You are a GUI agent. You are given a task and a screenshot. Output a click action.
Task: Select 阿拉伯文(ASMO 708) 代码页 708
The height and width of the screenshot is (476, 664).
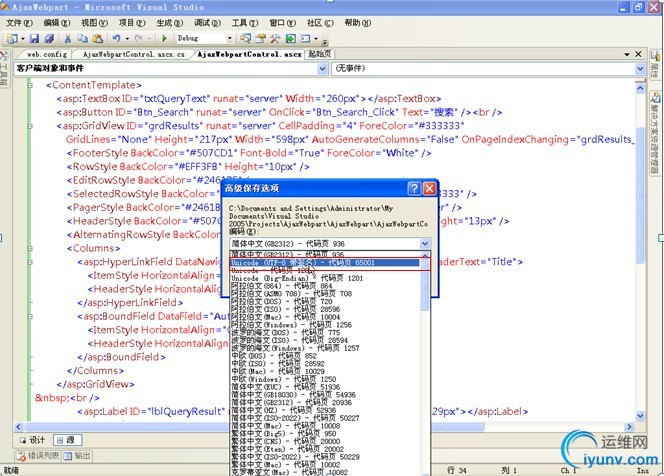tap(326, 293)
